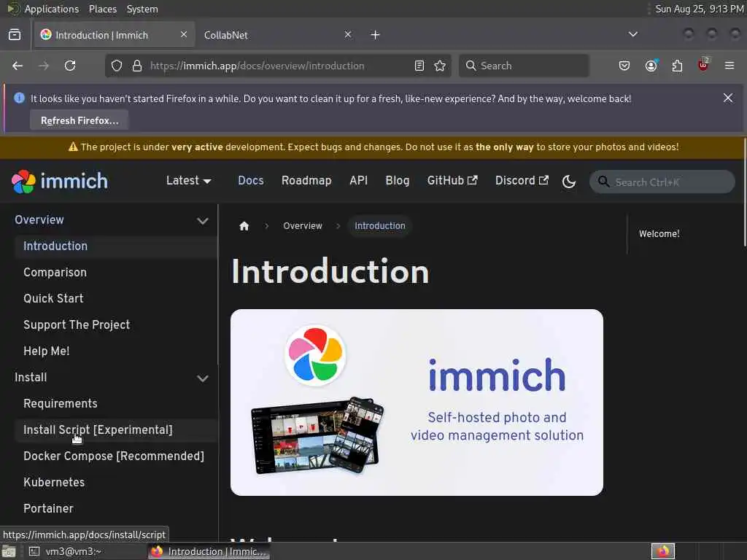Click the Overview sidebar category label
This screenshot has height=560, width=747.
[x=39, y=220]
